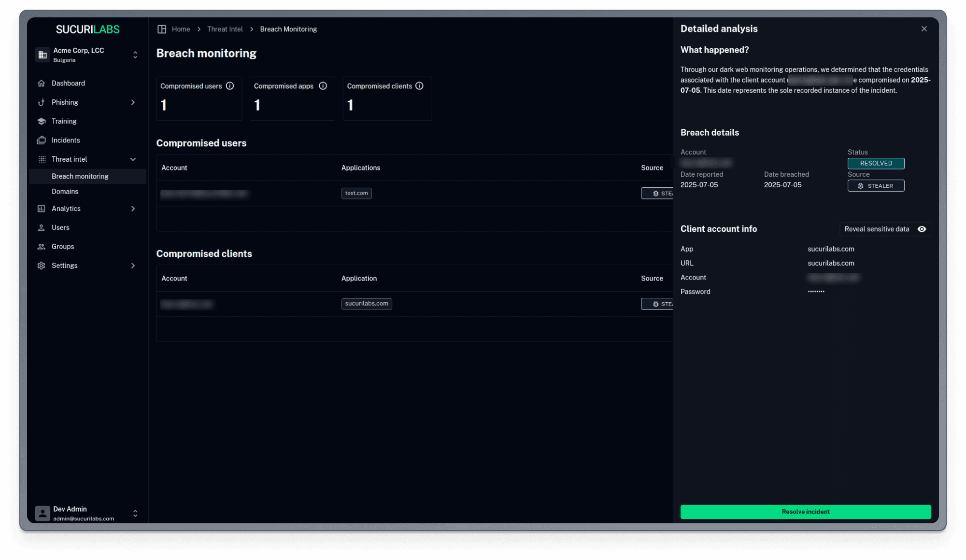This screenshot has width=966, height=560.
Task: Toggle the sidebar panel icon
Action: point(162,29)
